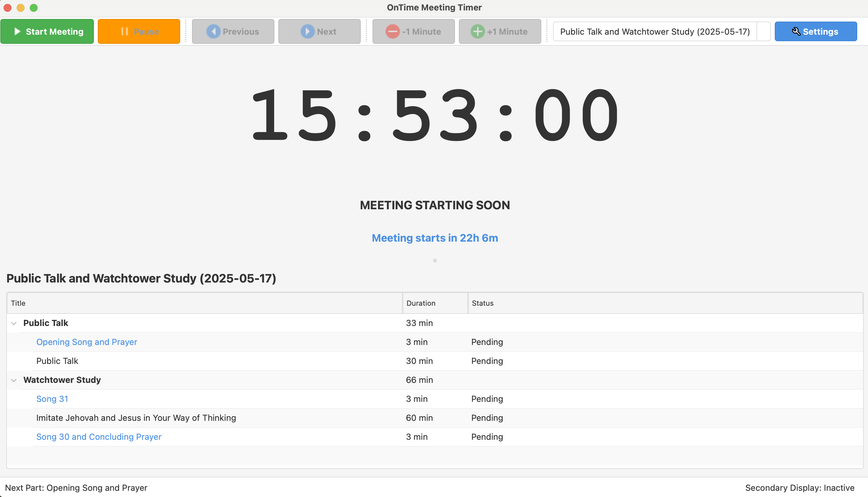Click the Next Part status bar text

[76, 488]
